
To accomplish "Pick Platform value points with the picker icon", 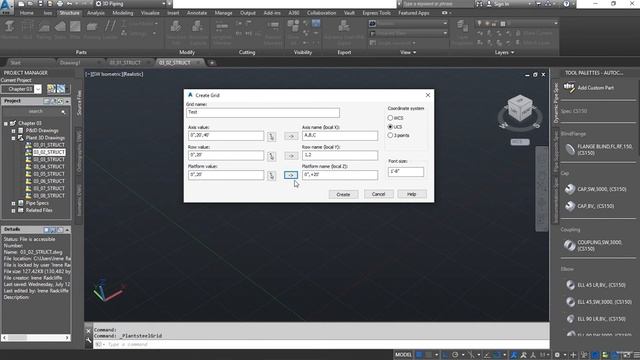I will tap(271, 176).
